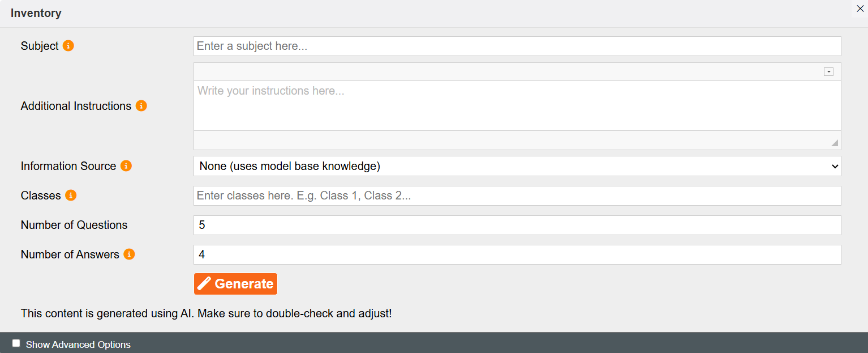Click the Show Advanced Options label

pos(78,345)
